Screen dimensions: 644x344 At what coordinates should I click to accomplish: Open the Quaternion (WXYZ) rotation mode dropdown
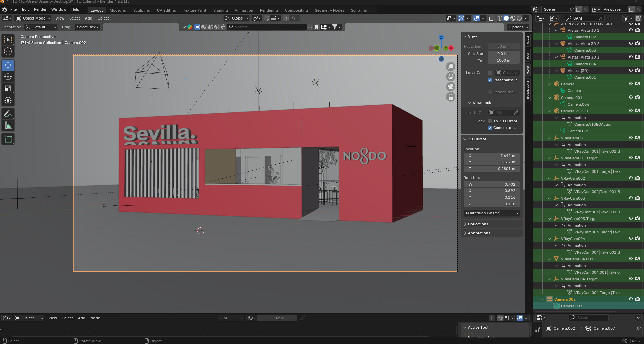click(x=492, y=213)
